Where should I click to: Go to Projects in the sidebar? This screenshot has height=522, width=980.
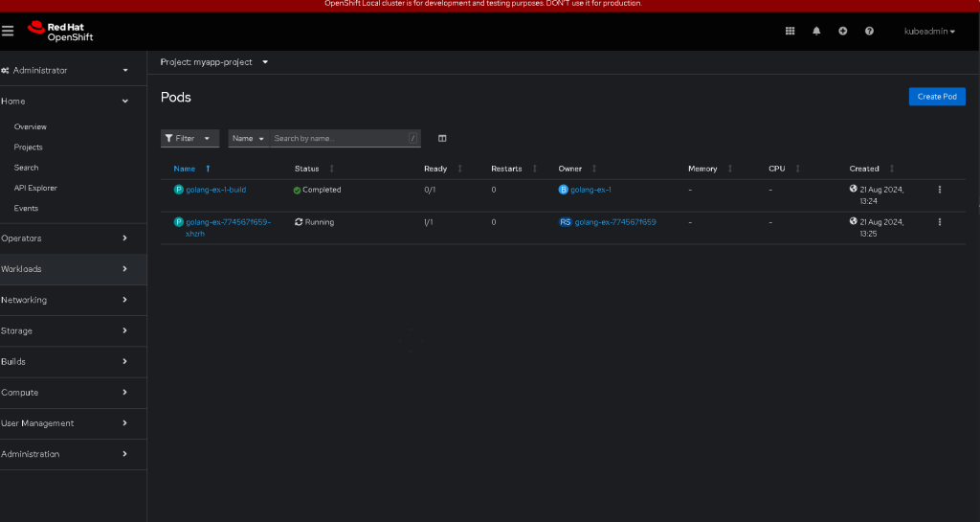point(28,148)
